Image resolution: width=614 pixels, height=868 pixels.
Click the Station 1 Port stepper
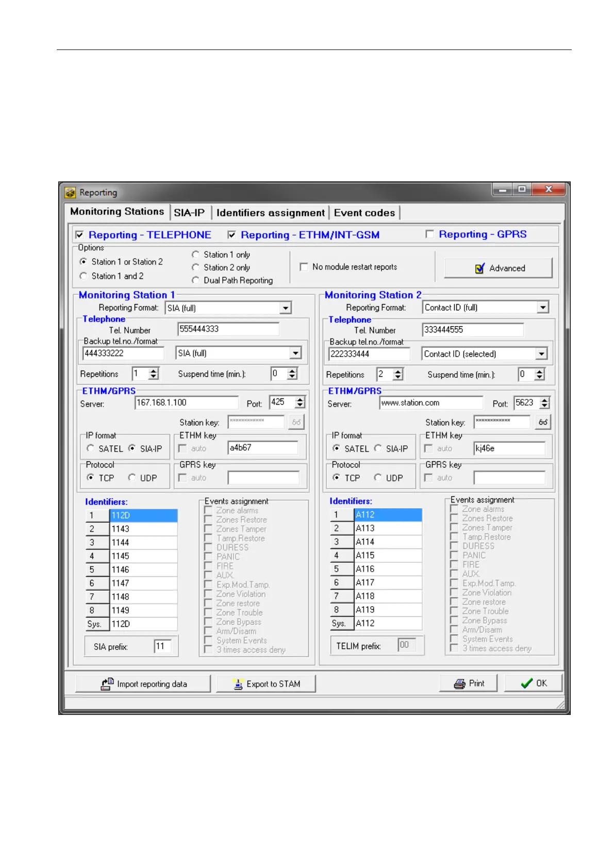300,403
